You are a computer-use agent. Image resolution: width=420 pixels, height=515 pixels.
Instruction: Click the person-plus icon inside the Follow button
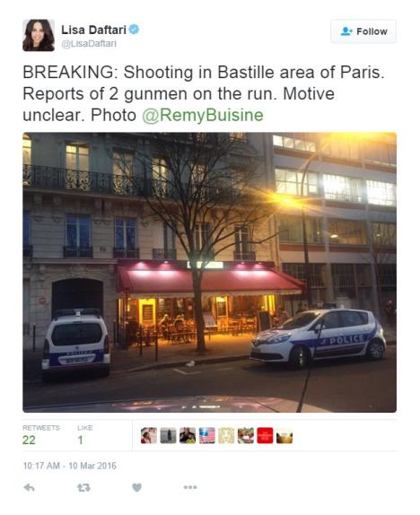(x=346, y=31)
